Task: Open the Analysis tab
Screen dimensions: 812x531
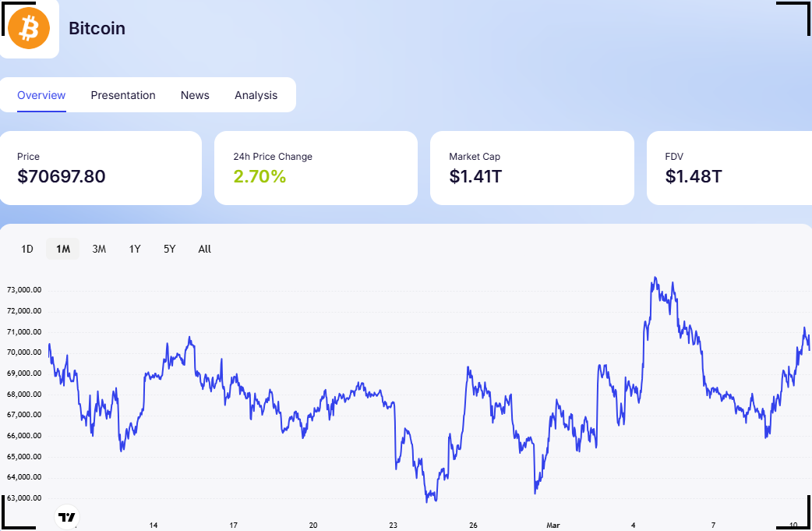Action: [256, 95]
